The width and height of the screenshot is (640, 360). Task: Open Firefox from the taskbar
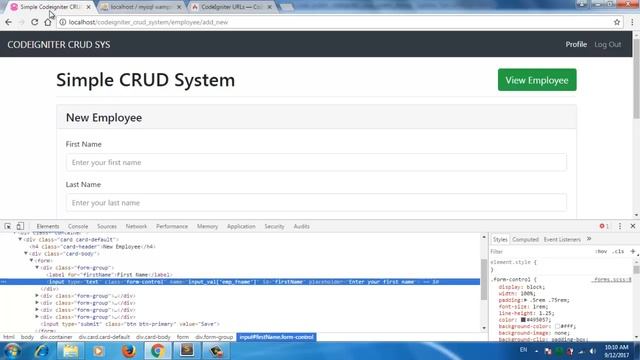[x=129, y=351]
